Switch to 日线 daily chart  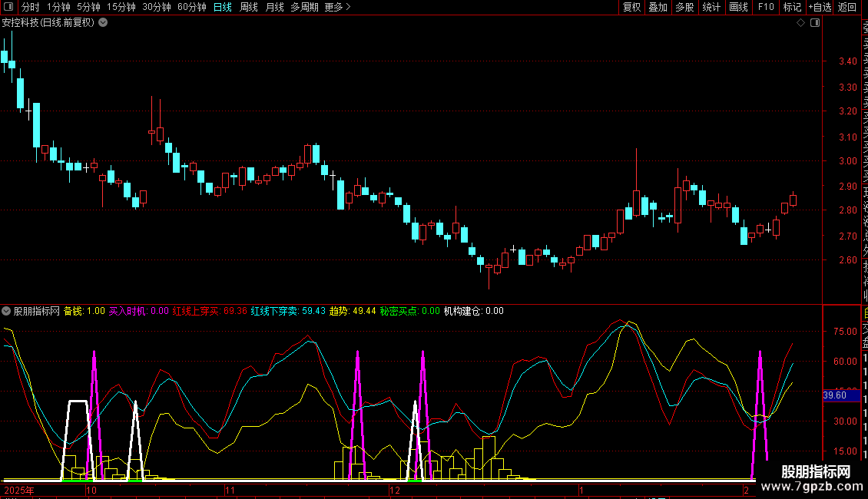click(223, 7)
